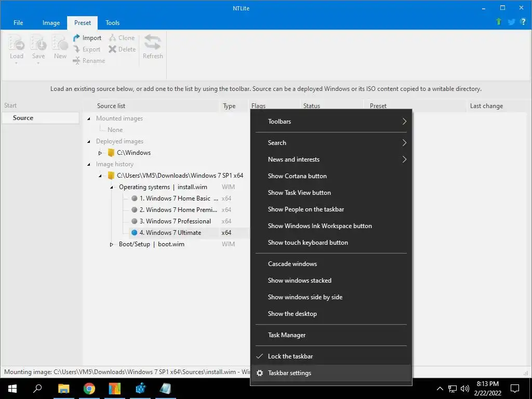Toggle Show Cortana button

pyautogui.click(x=331, y=176)
